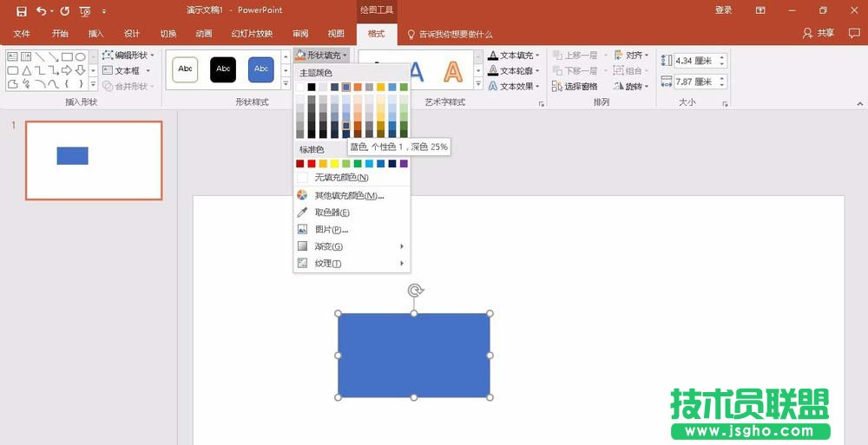Apply the black Abc shape style

click(x=223, y=69)
